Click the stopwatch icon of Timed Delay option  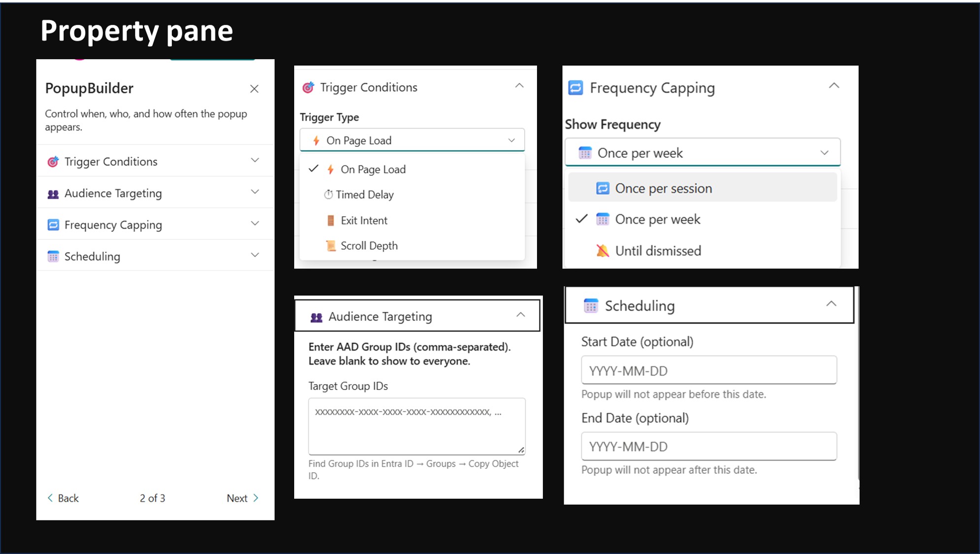click(328, 195)
